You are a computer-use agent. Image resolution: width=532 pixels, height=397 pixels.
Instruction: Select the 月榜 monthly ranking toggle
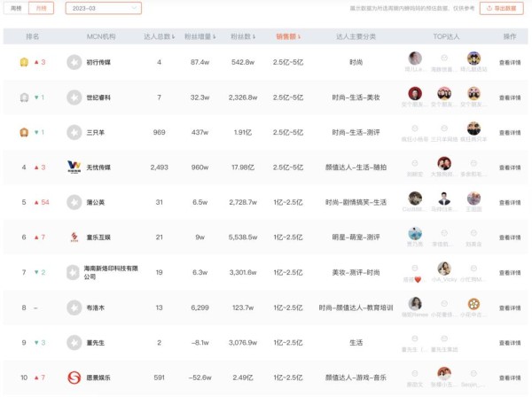click(x=42, y=8)
